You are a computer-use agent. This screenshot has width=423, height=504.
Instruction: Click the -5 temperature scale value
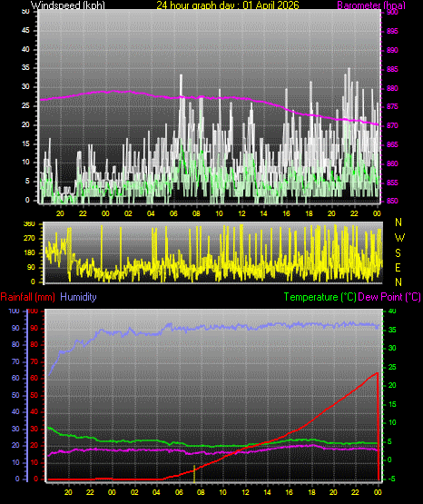pyautogui.click(x=391, y=479)
